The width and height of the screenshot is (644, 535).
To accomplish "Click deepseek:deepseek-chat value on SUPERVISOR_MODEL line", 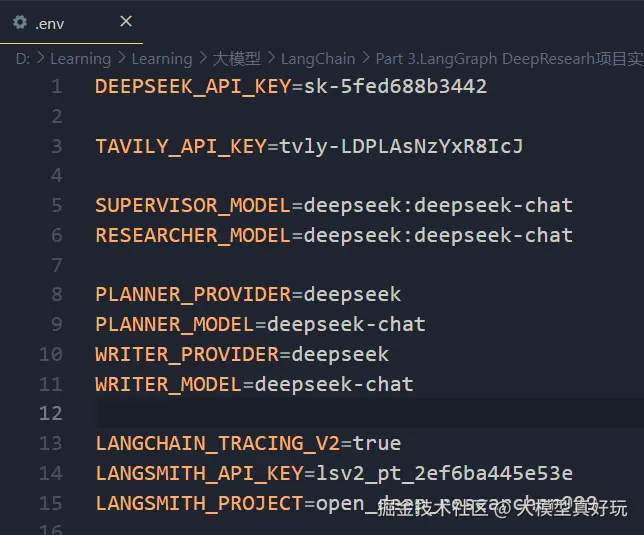I will [x=438, y=206].
